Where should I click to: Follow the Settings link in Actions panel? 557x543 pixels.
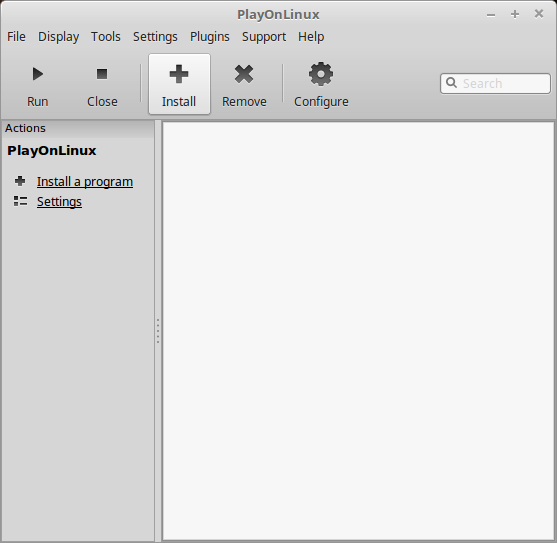[x=59, y=201]
